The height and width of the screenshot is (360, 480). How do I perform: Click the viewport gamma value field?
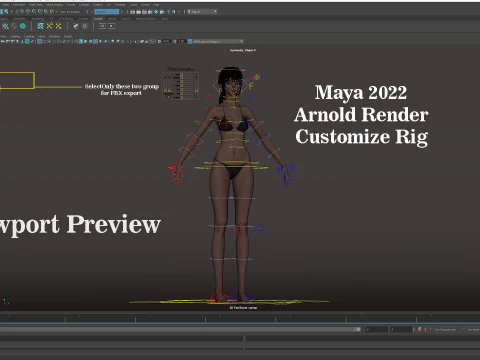coord(182,41)
